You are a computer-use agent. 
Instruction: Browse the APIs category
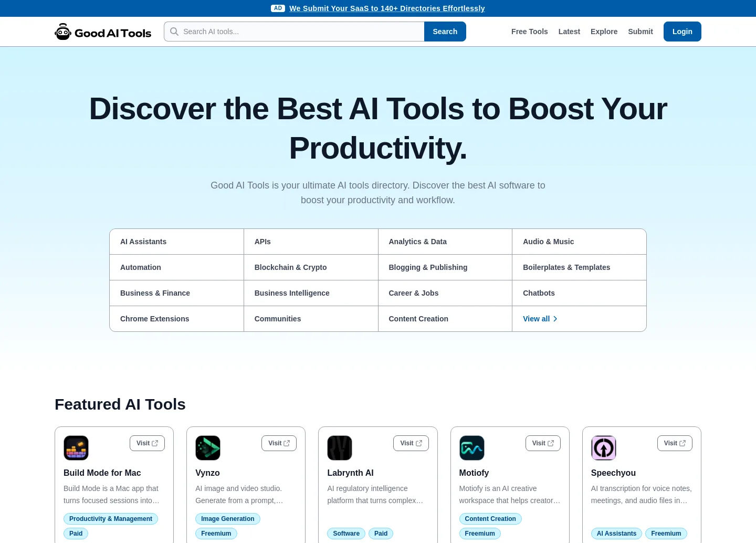pos(311,242)
